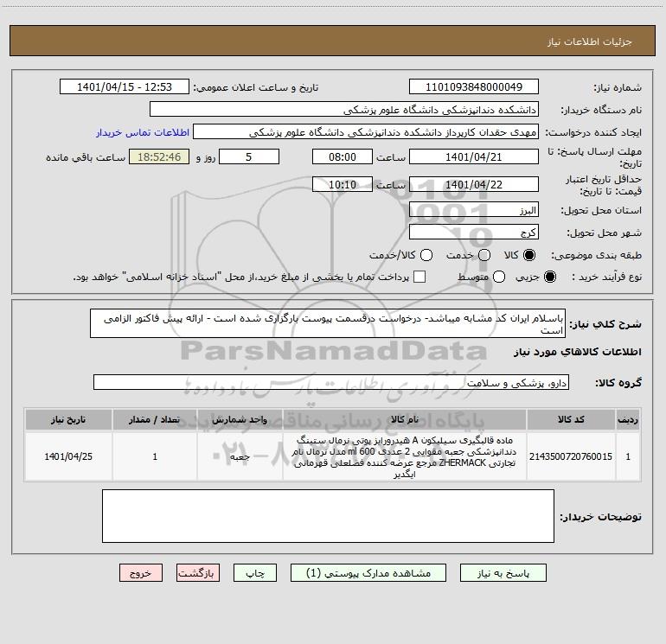
Task: Click the product name cell mentioning ZHERMACK
Action: tap(405, 456)
